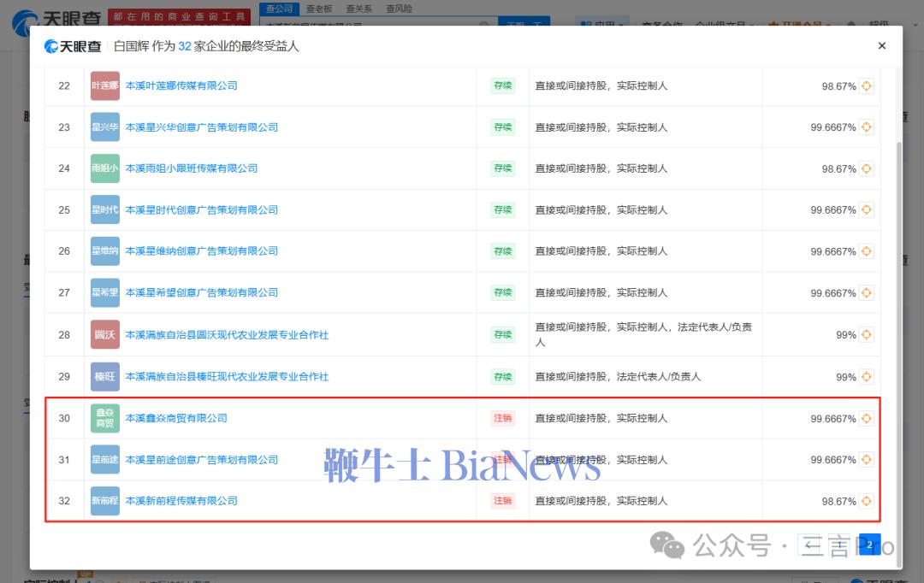924x583 pixels.
Task: Open 本溪雨姐小跟班传媒有限公司 link
Action: pyautogui.click(x=192, y=168)
